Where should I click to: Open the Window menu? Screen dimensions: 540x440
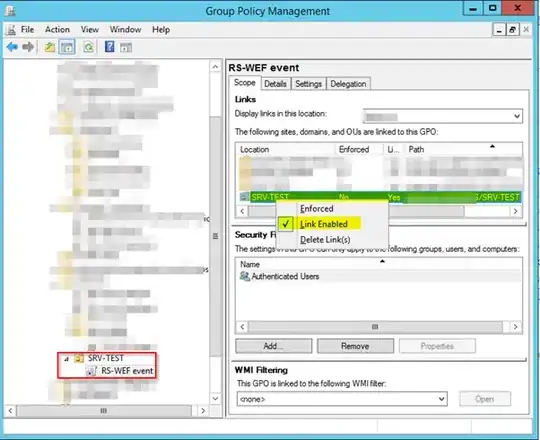coord(125,30)
